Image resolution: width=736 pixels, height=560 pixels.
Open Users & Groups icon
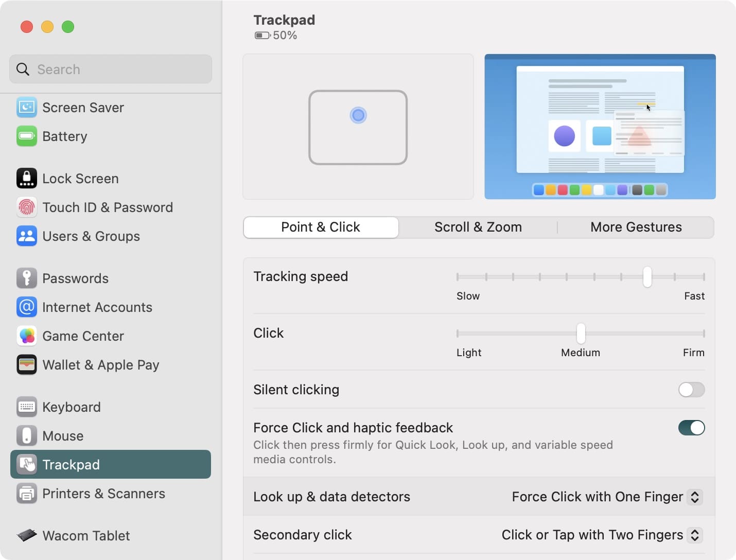27,236
